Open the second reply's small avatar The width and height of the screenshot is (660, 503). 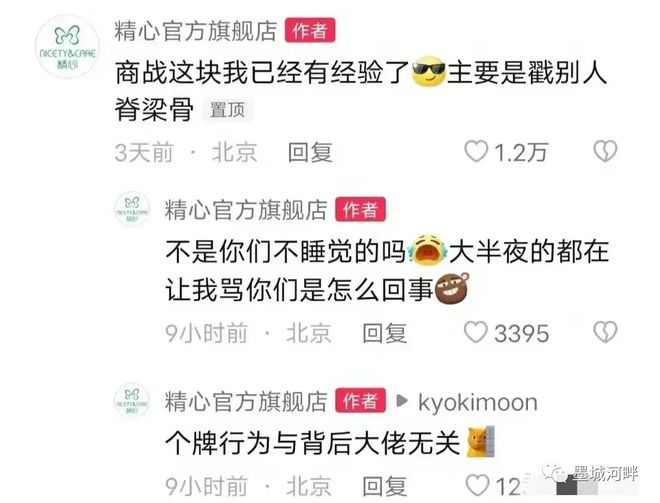[x=132, y=209]
